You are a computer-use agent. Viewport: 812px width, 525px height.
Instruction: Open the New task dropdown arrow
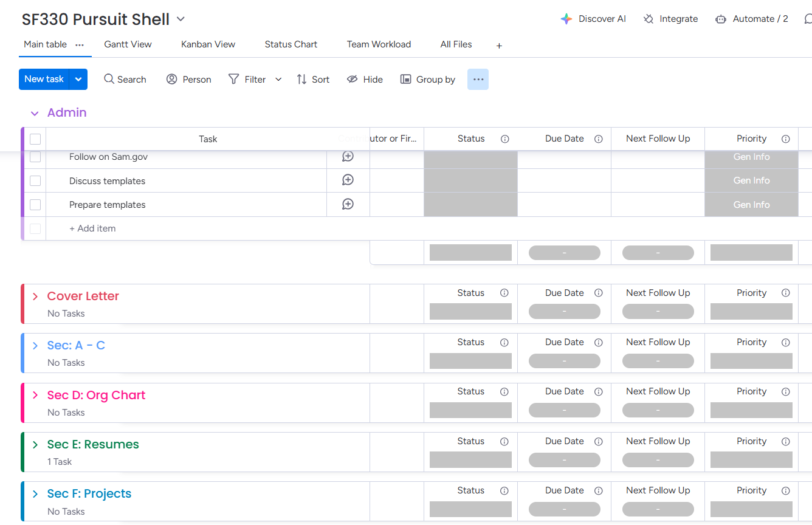[x=78, y=79]
